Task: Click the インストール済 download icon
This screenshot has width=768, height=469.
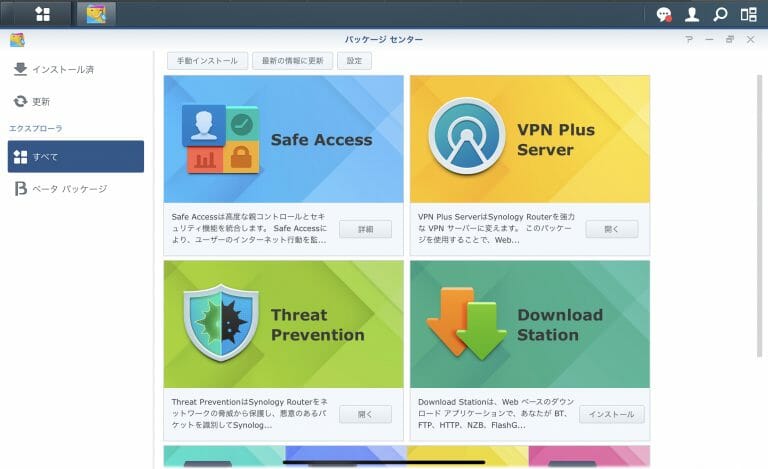Action: (x=20, y=70)
